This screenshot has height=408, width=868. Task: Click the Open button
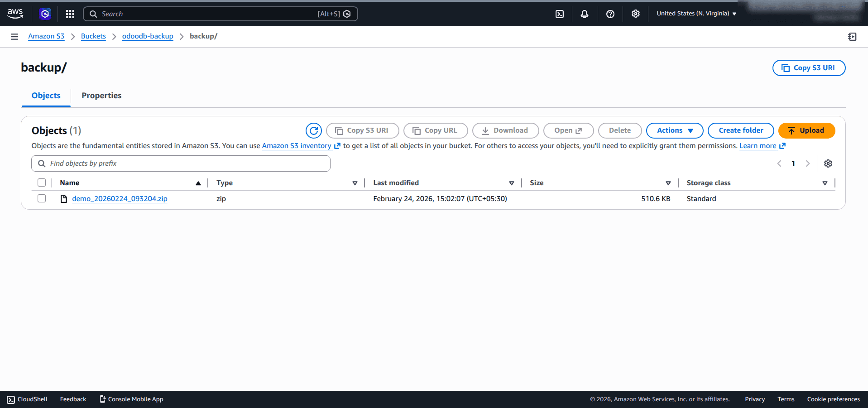tap(568, 130)
